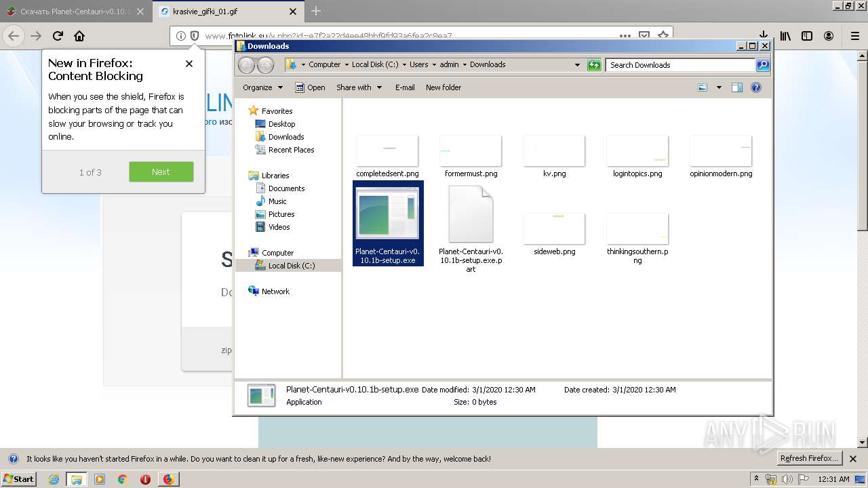This screenshot has height=488, width=868.
Task: Select Recent Places in Favorites
Action: (285, 150)
